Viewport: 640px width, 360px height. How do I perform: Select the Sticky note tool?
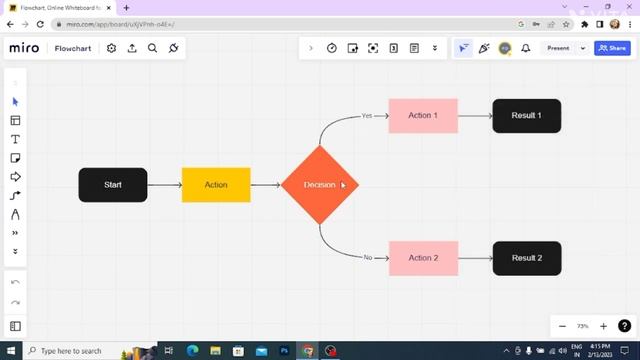click(x=15, y=158)
